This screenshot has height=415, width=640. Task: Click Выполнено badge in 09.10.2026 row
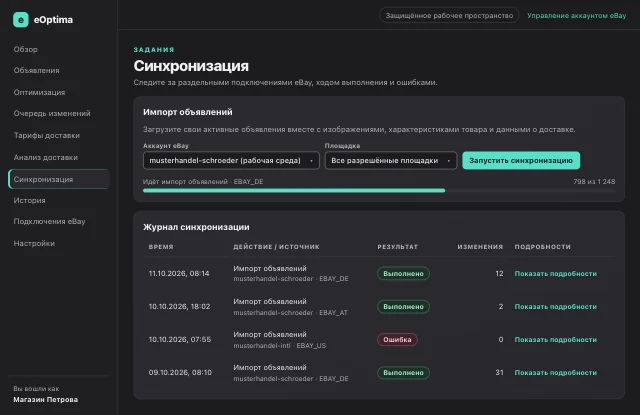click(403, 373)
